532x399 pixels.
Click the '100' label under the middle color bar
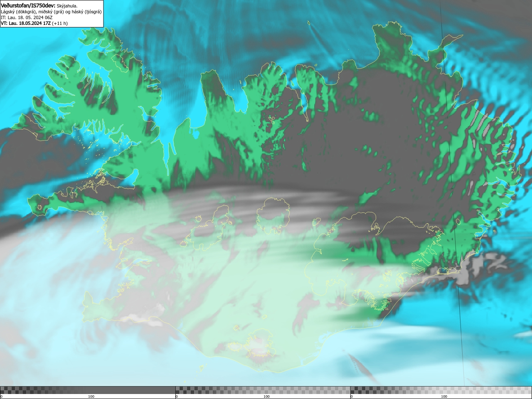(266, 397)
